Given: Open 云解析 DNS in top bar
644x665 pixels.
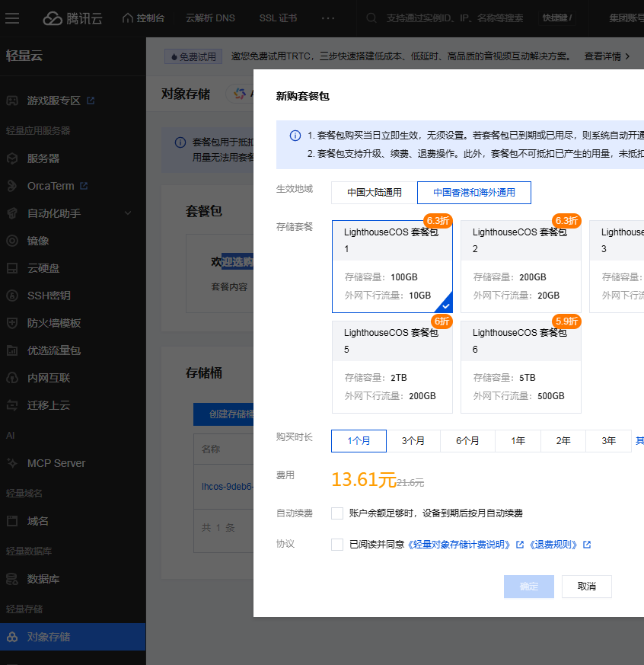Looking at the screenshot, I should pos(210,18).
